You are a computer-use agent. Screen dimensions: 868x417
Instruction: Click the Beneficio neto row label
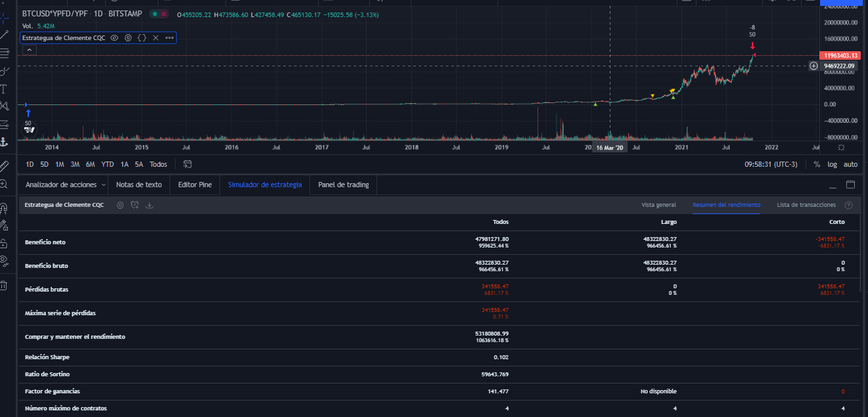(x=45, y=242)
